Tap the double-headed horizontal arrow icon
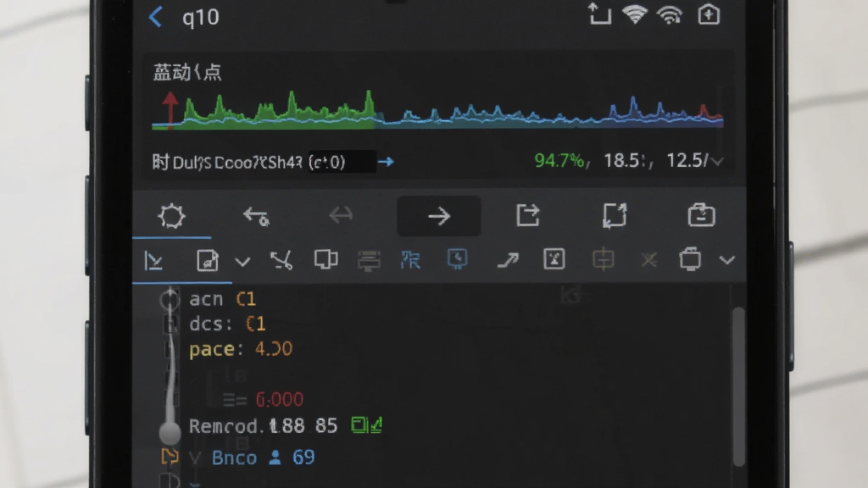The width and height of the screenshot is (868, 488). pyautogui.click(x=341, y=214)
